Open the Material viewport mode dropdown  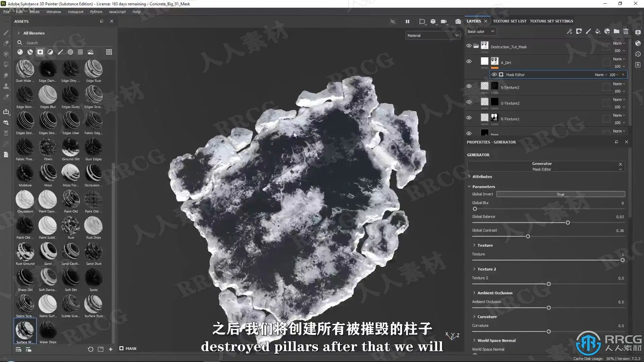tap(432, 35)
